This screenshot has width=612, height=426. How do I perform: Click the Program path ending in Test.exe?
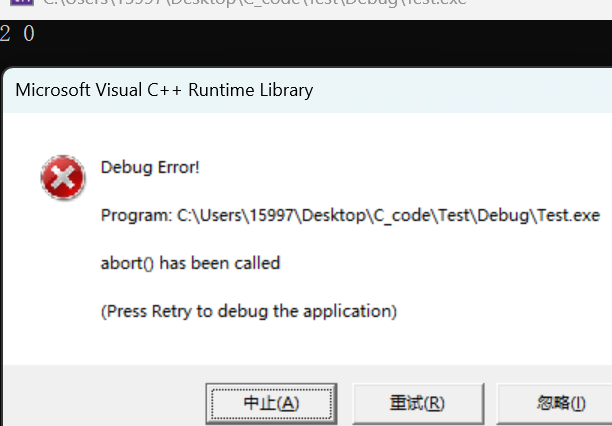pyautogui.click(x=350, y=216)
